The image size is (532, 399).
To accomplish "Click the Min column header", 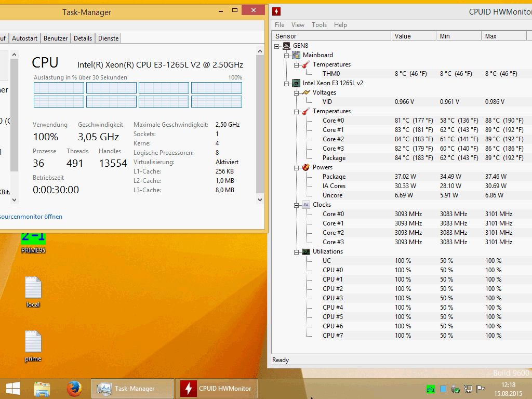I will pyautogui.click(x=459, y=36).
